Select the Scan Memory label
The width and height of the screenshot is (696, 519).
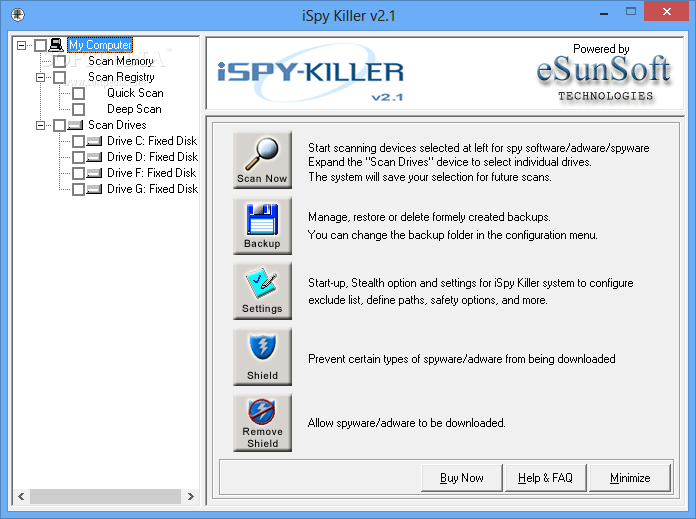point(121,61)
